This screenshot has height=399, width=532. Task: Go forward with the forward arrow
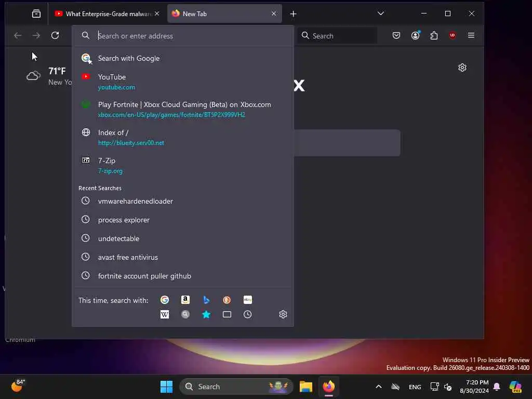pos(36,35)
